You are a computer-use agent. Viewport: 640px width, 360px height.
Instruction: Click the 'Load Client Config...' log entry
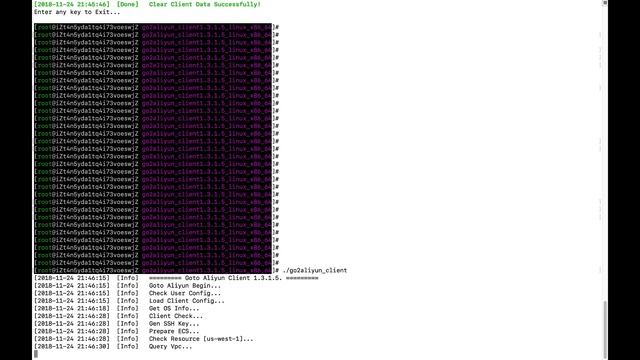click(x=187, y=301)
